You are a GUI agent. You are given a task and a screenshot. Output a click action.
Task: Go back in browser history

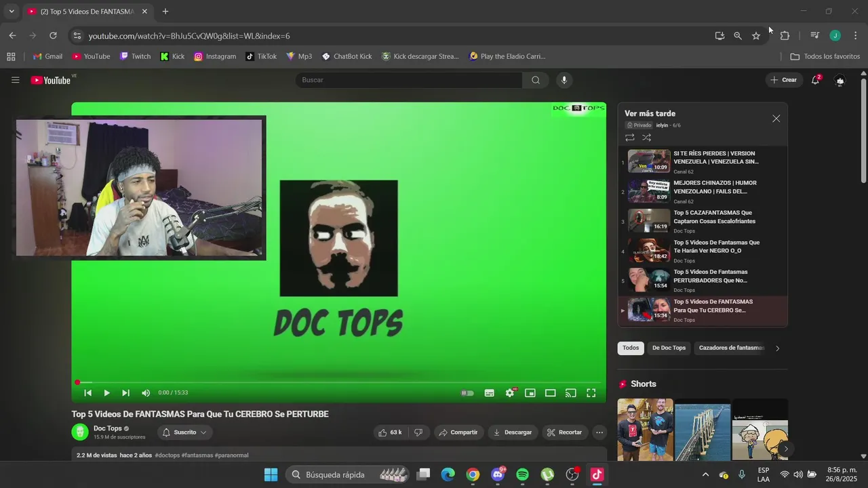(x=12, y=36)
